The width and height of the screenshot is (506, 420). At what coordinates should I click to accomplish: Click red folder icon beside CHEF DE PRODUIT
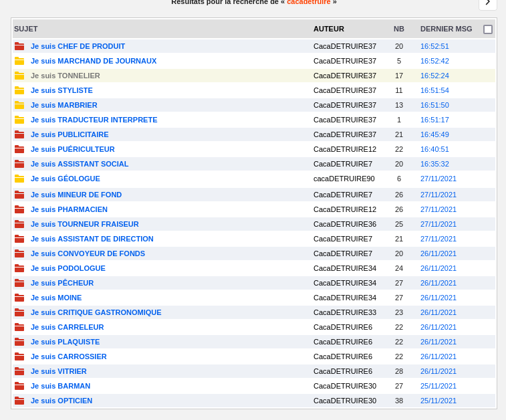(x=19, y=46)
